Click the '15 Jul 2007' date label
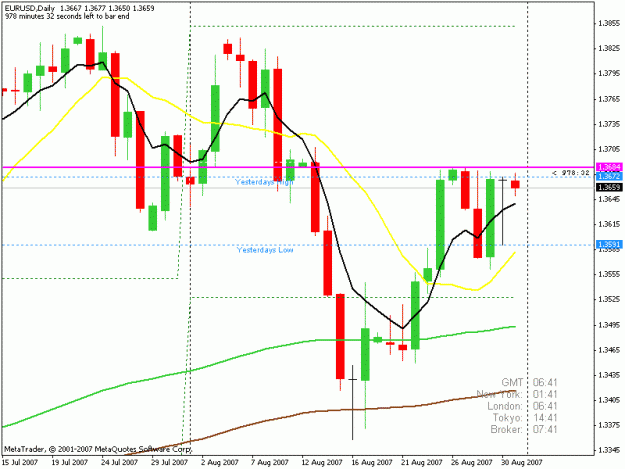Image resolution: width=625 pixels, height=469 pixels. [20, 462]
